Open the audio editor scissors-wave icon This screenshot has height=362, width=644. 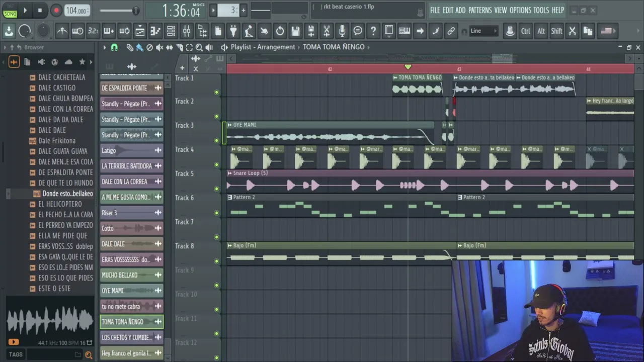point(327,31)
